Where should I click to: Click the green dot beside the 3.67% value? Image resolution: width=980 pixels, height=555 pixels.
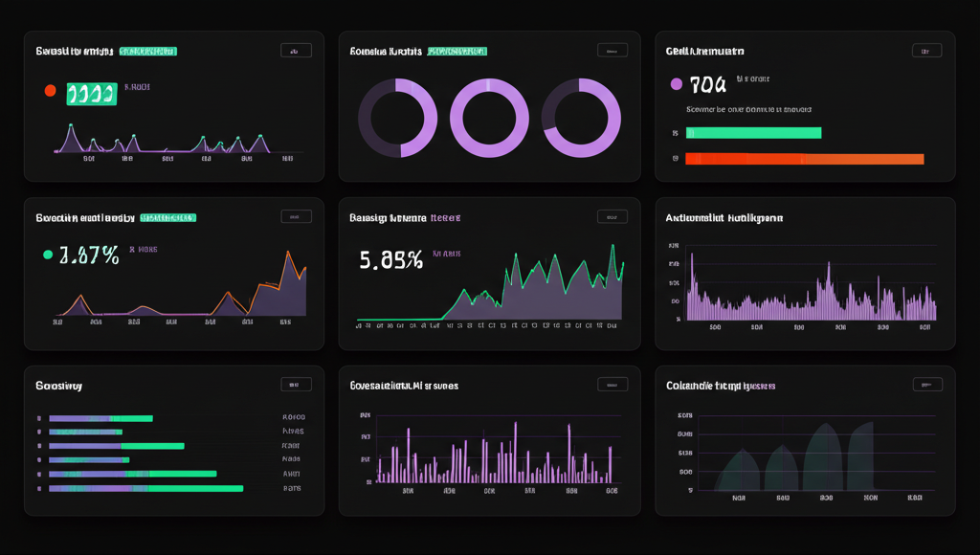coord(47,255)
